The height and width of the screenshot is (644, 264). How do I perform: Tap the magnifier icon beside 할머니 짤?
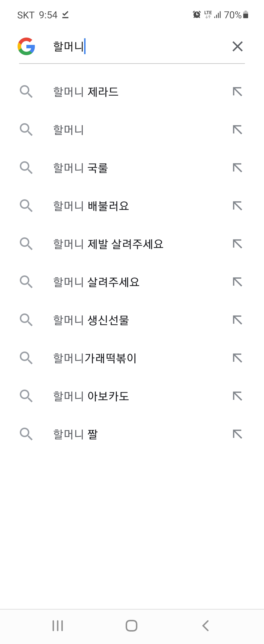tap(26, 434)
